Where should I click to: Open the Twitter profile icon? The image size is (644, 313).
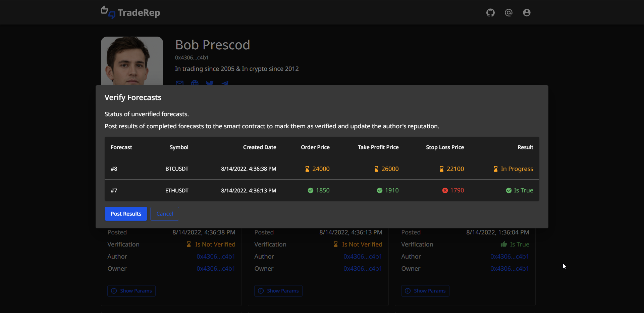point(210,83)
